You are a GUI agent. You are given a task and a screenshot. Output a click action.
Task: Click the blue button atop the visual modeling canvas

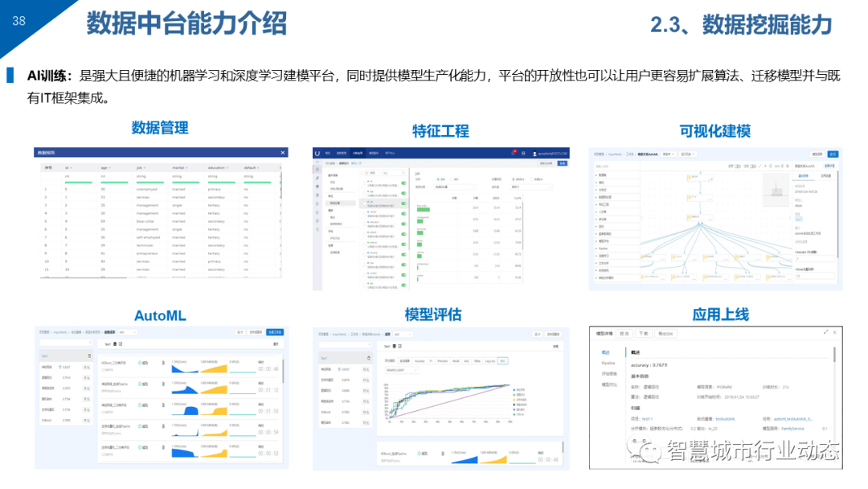[833, 154]
